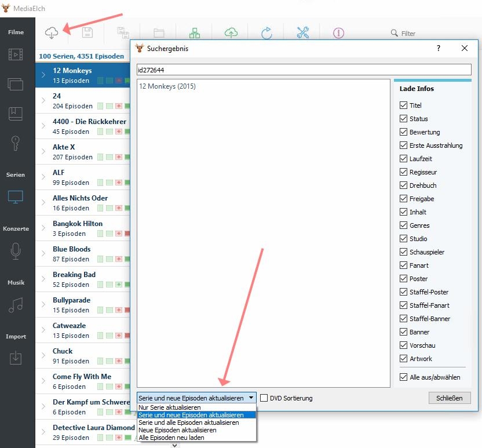Open settings via the wrench tools icon
The width and height of the screenshot is (482, 448).
303,32
